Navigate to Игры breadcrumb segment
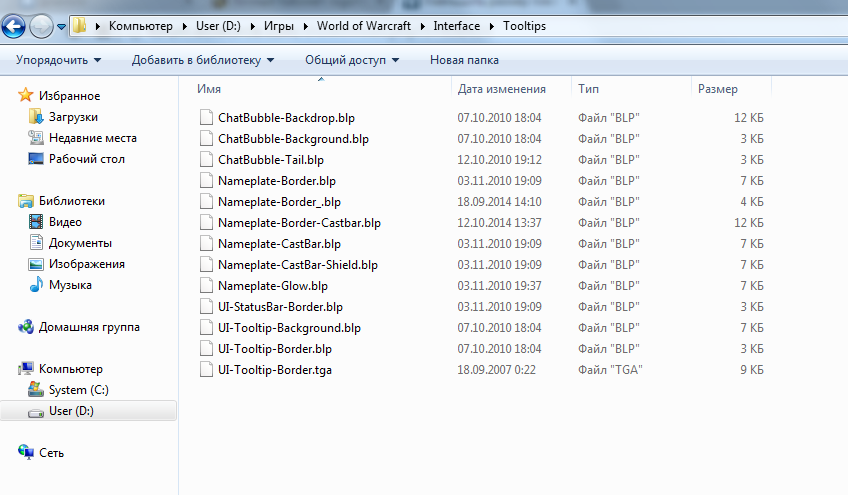The image size is (848, 495). pos(279,26)
